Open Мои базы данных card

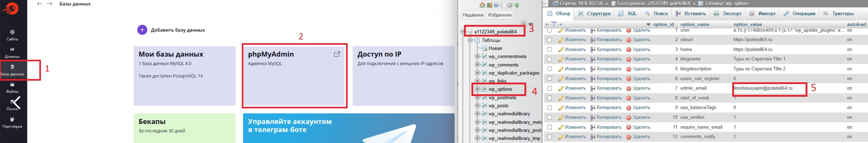[184, 76]
